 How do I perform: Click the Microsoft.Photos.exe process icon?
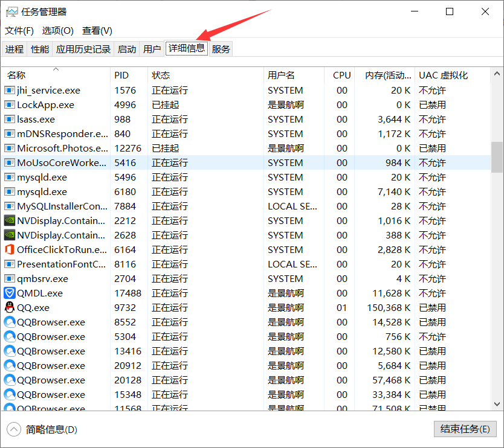[x=9, y=148]
